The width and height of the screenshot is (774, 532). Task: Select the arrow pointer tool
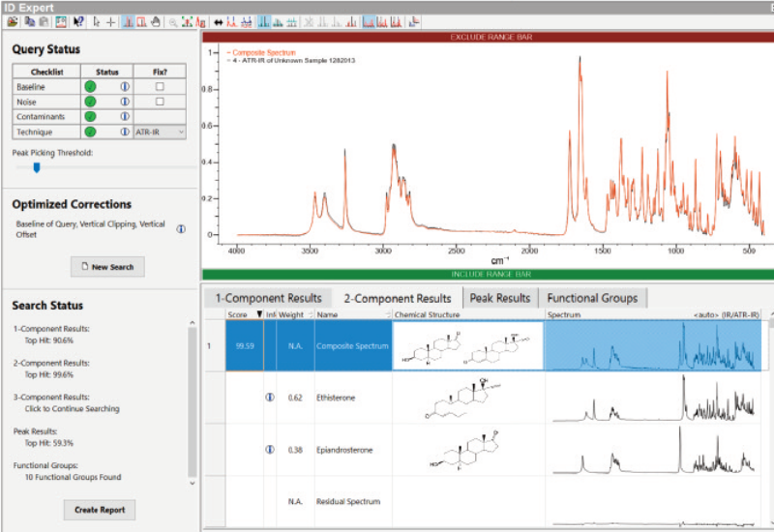[97, 21]
